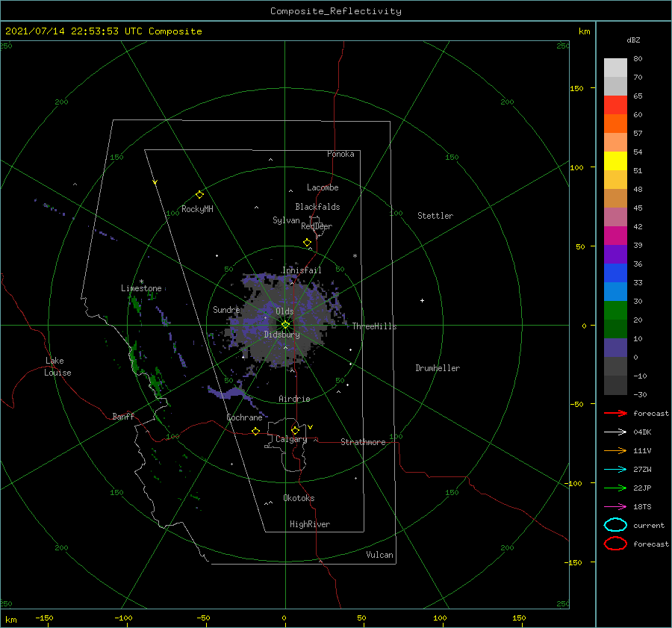
Task: Click the Blackfalds label
Action: tap(317, 207)
